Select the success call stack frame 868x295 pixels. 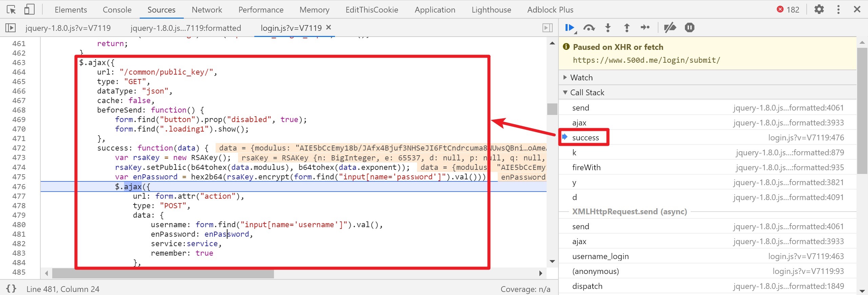coord(707,138)
